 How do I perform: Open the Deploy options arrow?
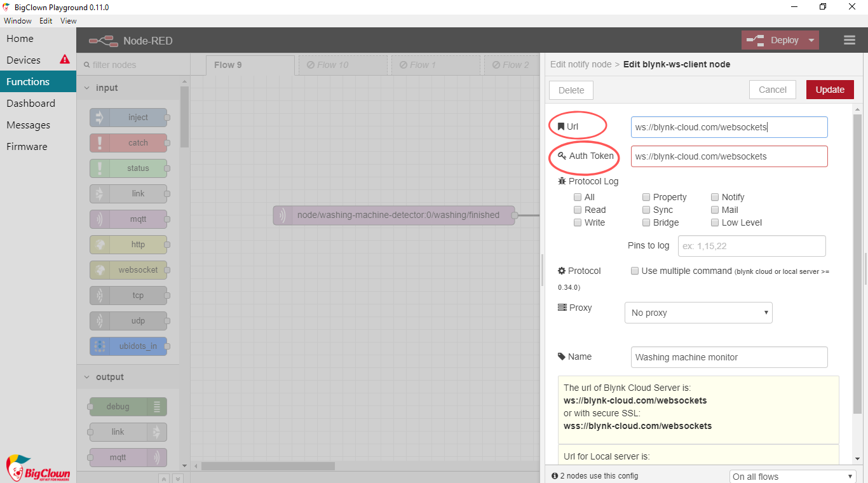point(811,40)
